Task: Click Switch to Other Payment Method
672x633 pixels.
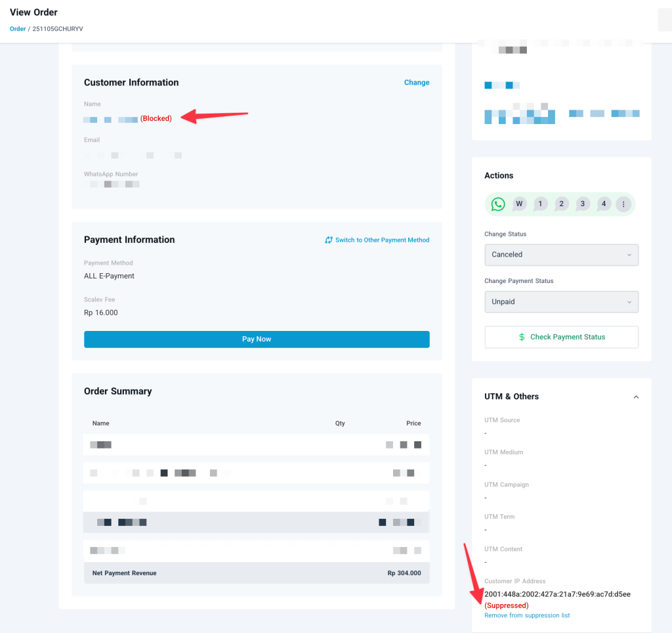Action: click(x=383, y=240)
